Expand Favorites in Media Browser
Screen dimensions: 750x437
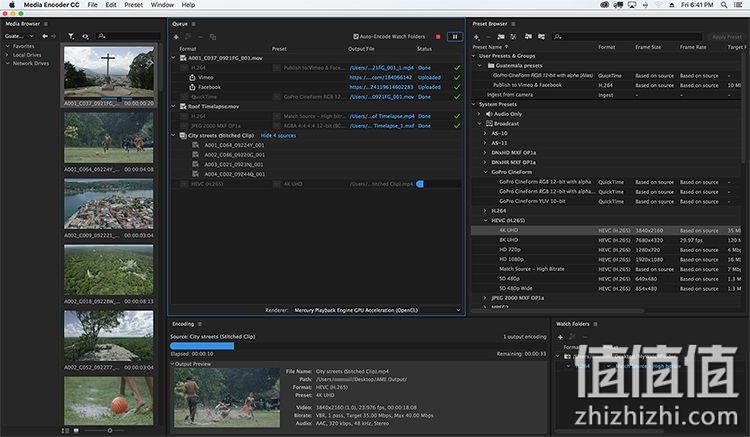[8, 46]
